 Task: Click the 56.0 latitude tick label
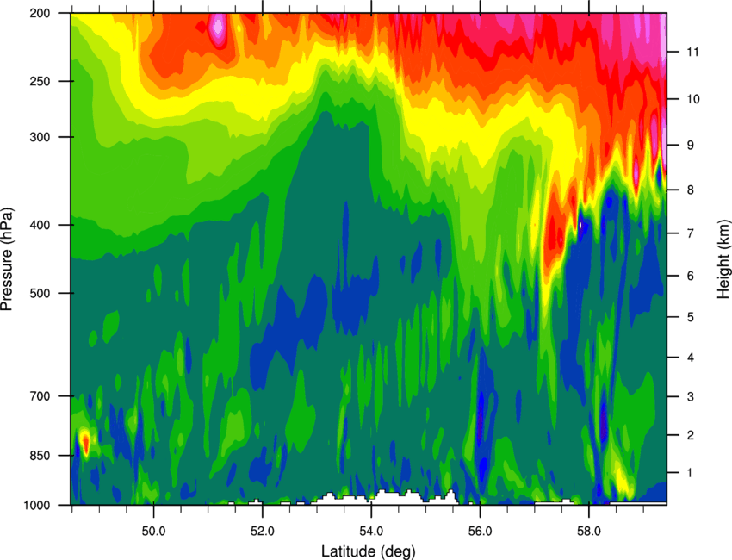(480, 532)
